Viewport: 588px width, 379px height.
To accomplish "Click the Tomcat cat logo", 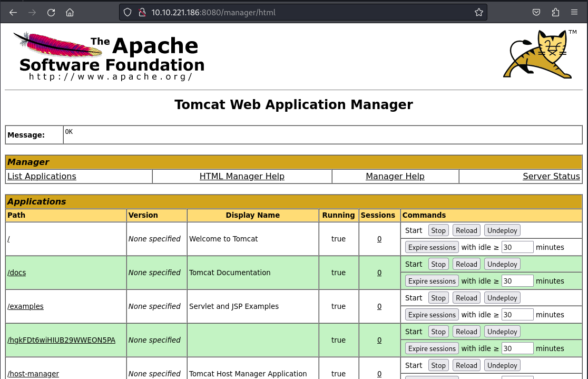I will [540, 54].
